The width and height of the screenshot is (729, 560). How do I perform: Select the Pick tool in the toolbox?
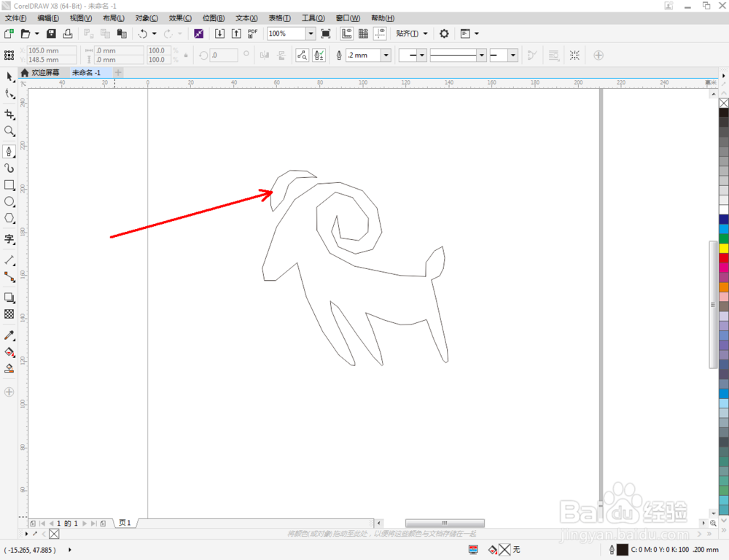tap(9, 77)
